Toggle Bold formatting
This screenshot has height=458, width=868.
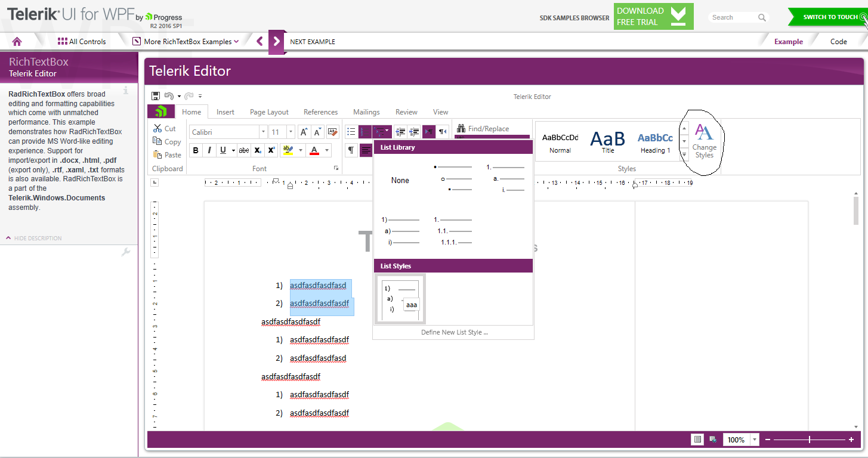(x=196, y=150)
